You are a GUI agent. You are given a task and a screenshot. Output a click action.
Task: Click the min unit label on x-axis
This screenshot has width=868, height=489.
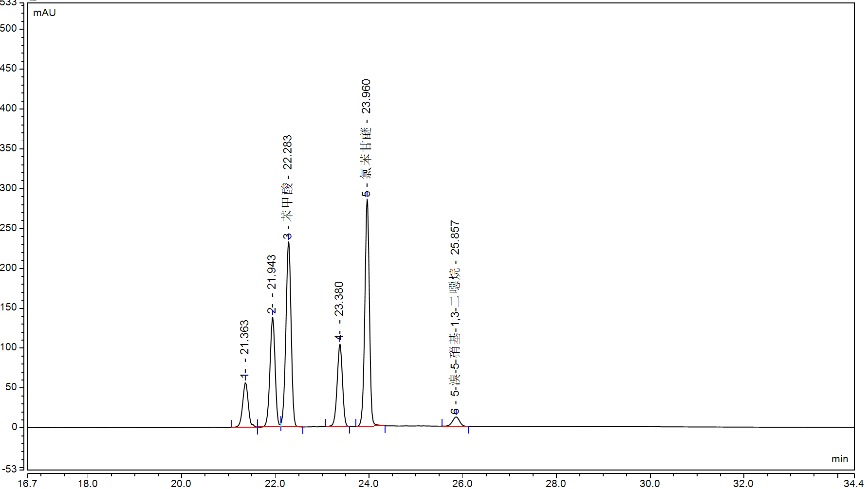(839, 459)
